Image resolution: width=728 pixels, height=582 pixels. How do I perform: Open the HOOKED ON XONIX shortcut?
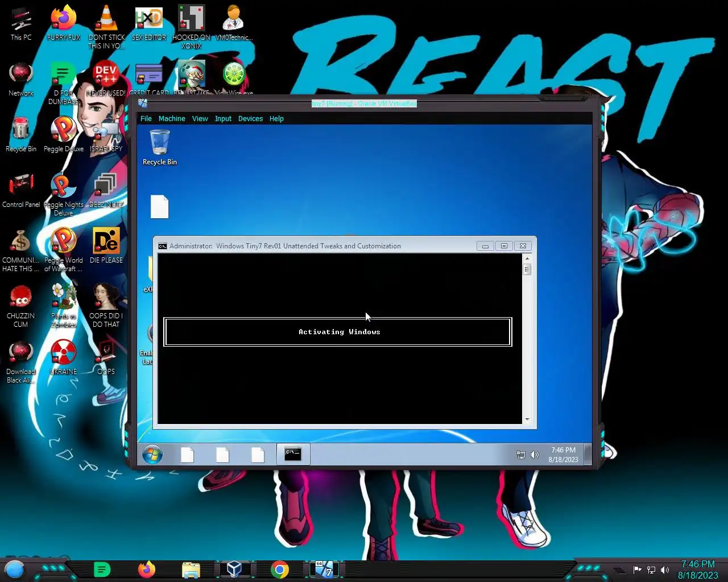point(192,27)
